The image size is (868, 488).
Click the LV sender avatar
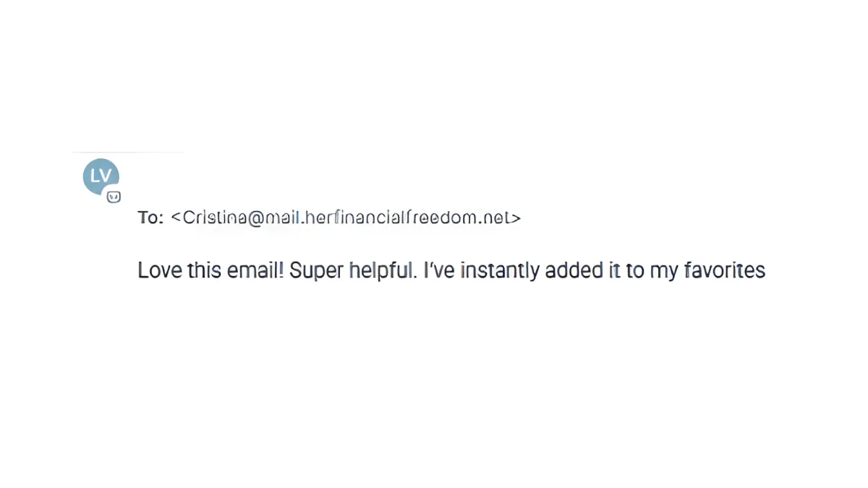tap(101, 176)
